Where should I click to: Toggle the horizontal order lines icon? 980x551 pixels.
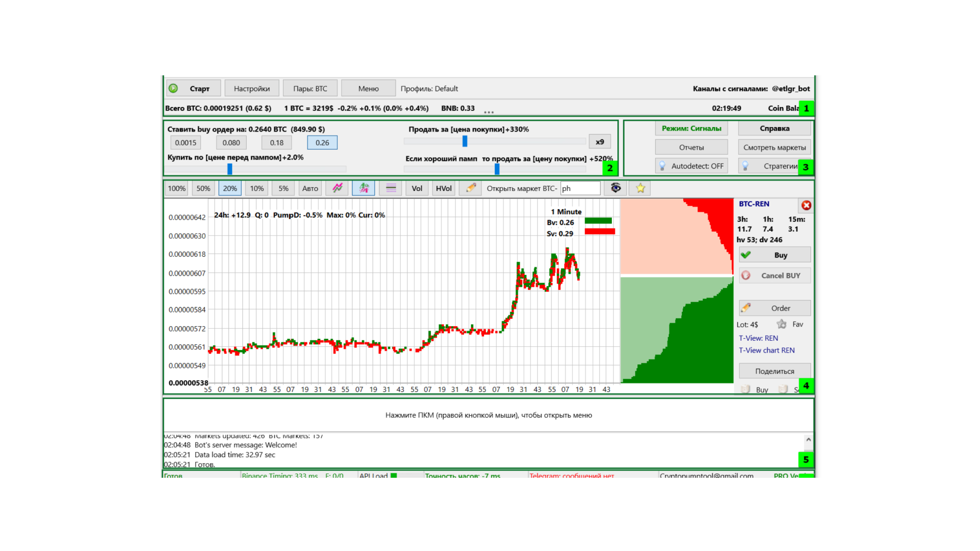click(391, 188)
